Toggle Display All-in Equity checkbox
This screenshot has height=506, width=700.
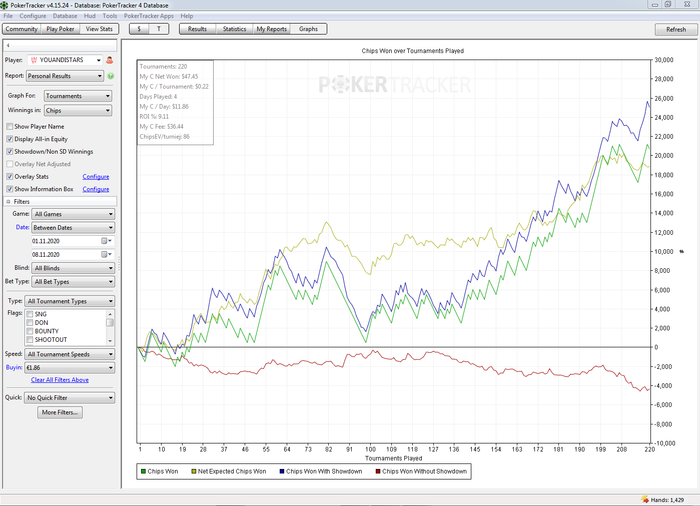pos(10,139)
